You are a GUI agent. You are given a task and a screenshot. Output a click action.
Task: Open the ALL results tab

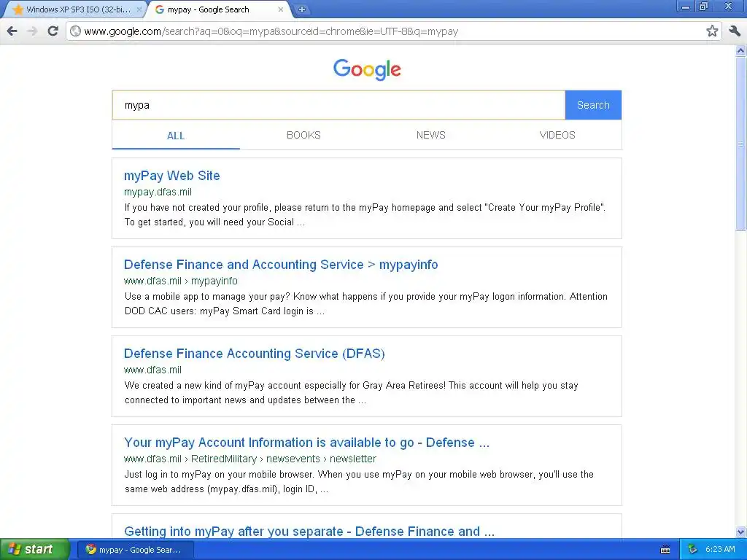coord(176,136)
